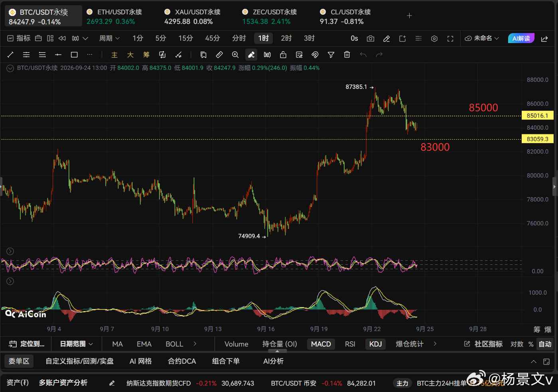Enter fullscreen chart mode
This screenshot has height=392, width=558.
coord(450,38)
